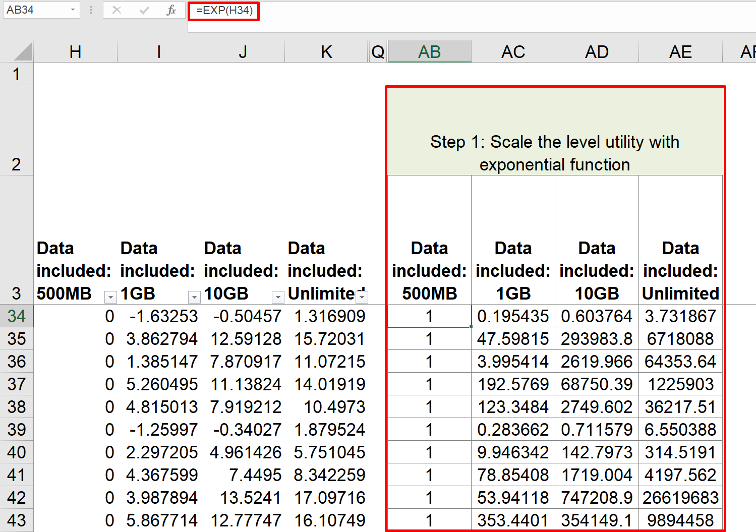The height and width of the screenshot is (532, 756).
Task: Select cell with value 10.4973
Action: click(x=327, y=407)
